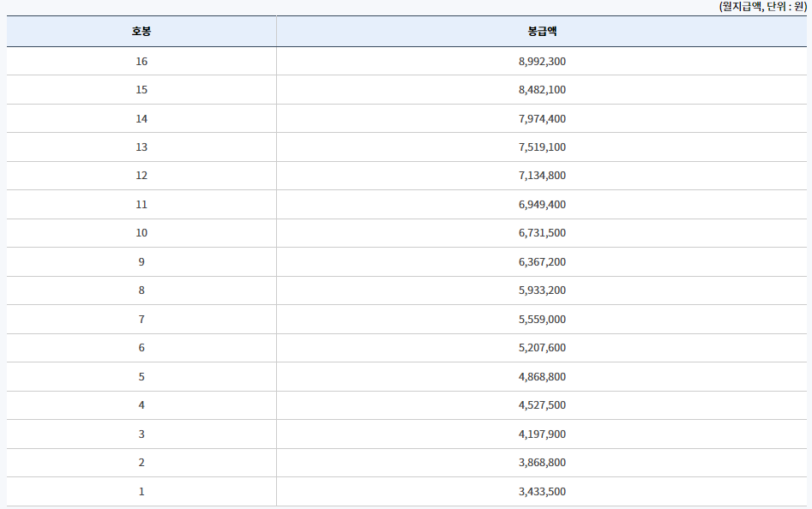Select salary amount 7,519,100

coord(542,147)
